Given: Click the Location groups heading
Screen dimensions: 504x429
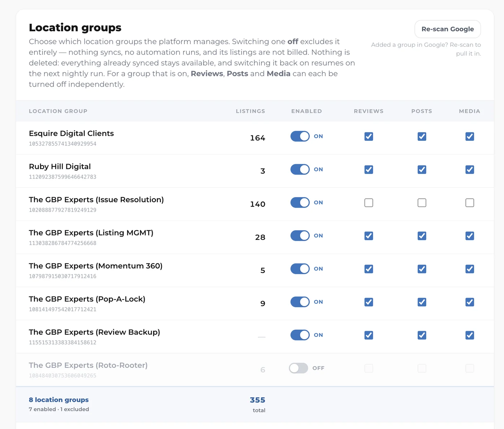Looking at the screenshot, I should pyautogui.click(x=75, y=28).
